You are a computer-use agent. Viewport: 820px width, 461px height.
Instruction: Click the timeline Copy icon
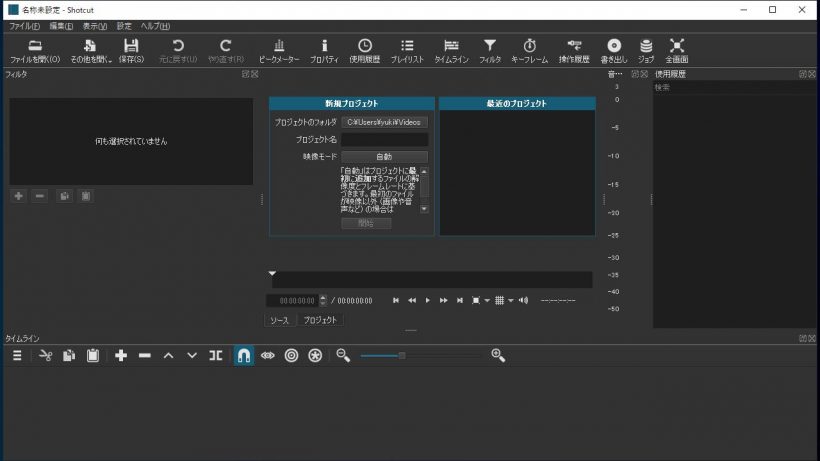pyautogui.click(x=69, y=355)
